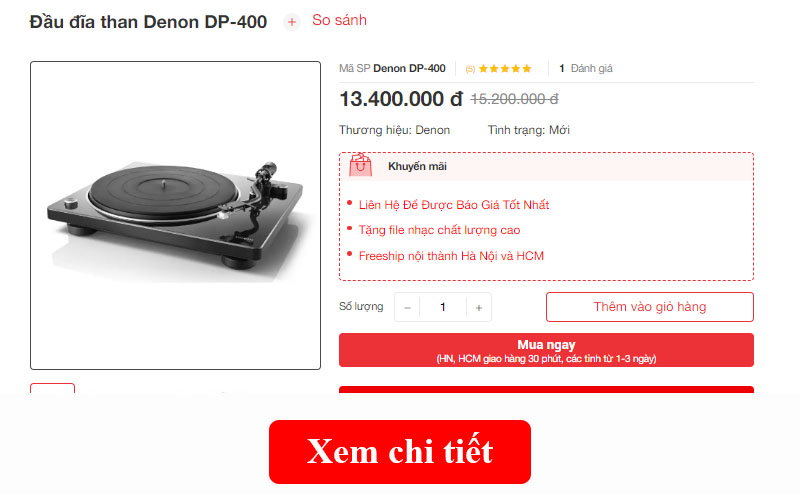This screenshot has height=494, width=800.
Task: Click the Denon DP-400 product code text
Action: (x=409, y=68)
